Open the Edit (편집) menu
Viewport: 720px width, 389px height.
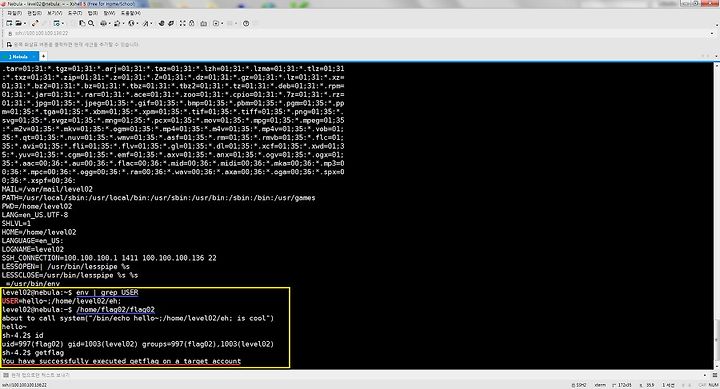[x=34, y=13]
